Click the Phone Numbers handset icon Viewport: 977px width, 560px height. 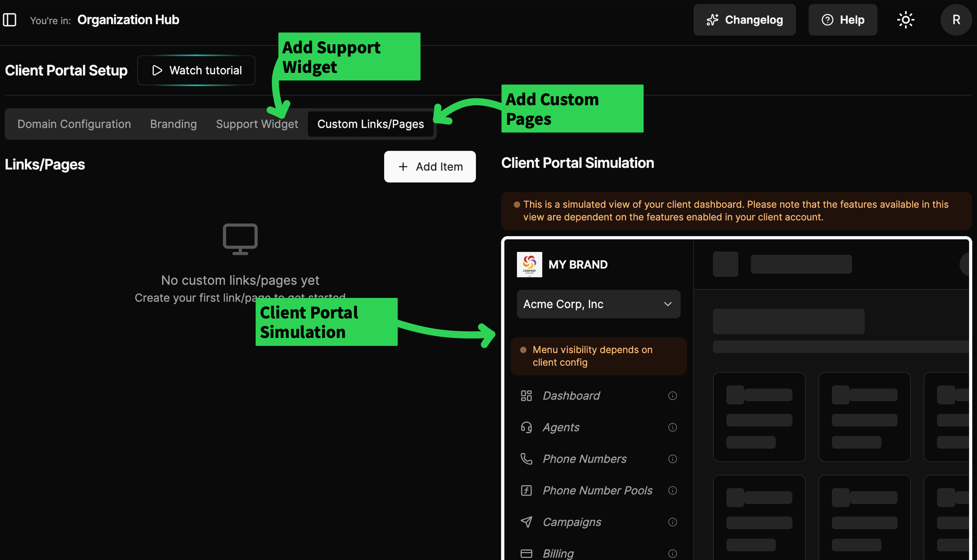(x=526, y=459)
